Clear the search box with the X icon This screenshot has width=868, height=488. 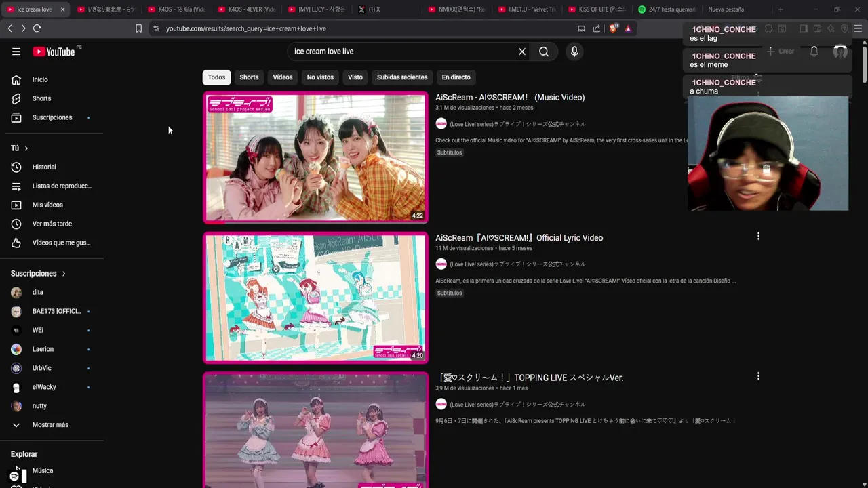(522, 52)
